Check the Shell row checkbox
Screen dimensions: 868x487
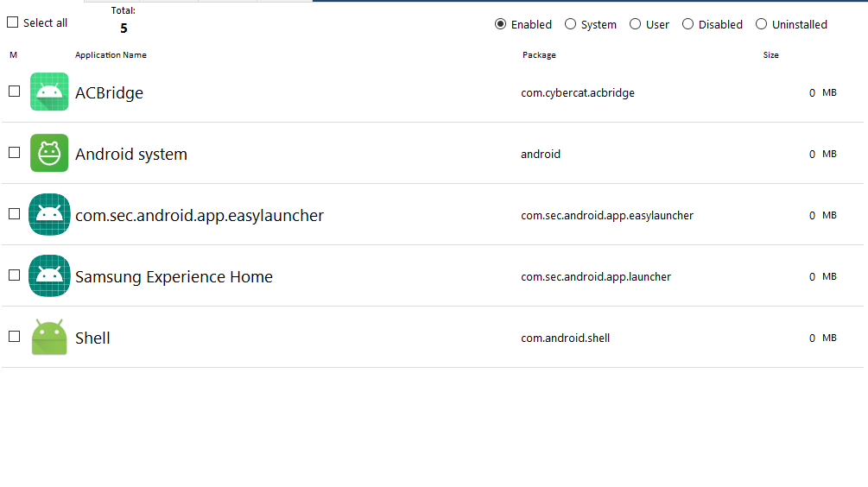(x=15, y=337)
